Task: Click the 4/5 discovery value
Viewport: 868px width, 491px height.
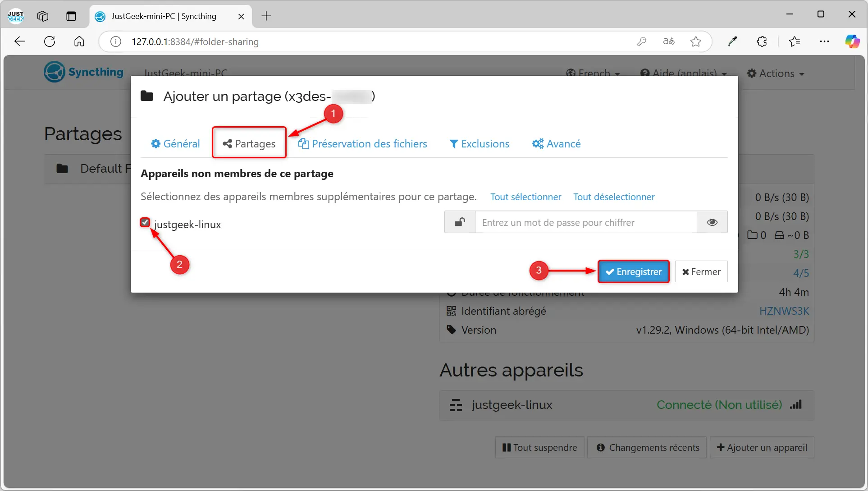Action: [801, 273]
